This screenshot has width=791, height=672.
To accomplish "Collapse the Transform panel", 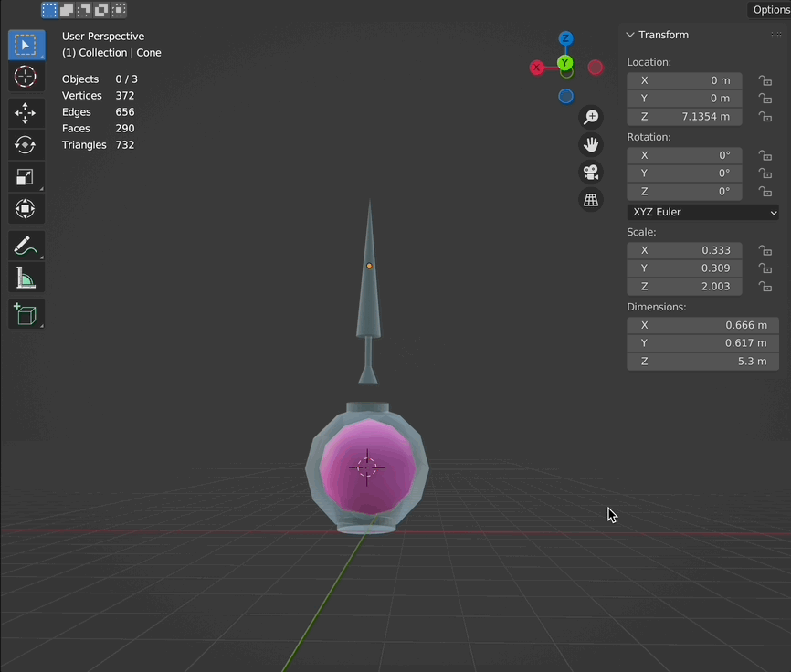I will click(630, 35).
